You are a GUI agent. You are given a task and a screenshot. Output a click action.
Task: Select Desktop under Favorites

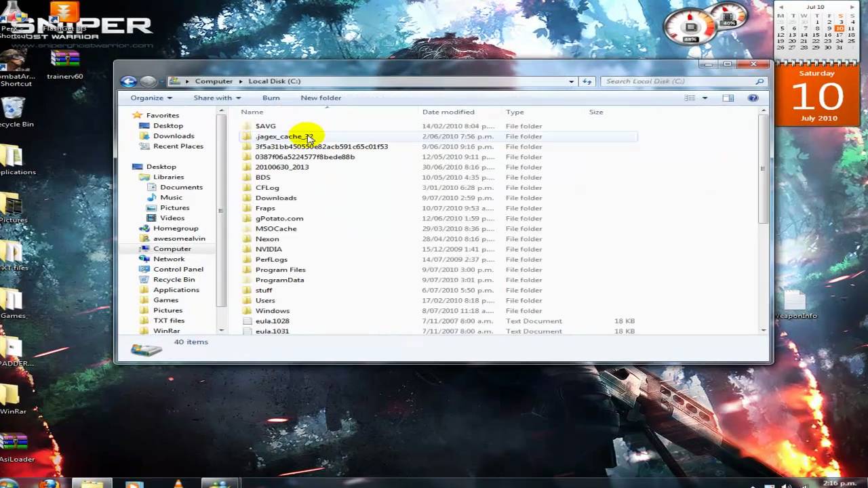tap(167, 125)
